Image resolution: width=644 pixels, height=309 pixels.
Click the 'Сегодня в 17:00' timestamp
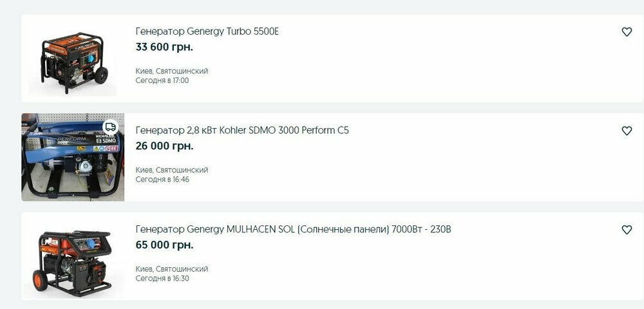(162, 80)
